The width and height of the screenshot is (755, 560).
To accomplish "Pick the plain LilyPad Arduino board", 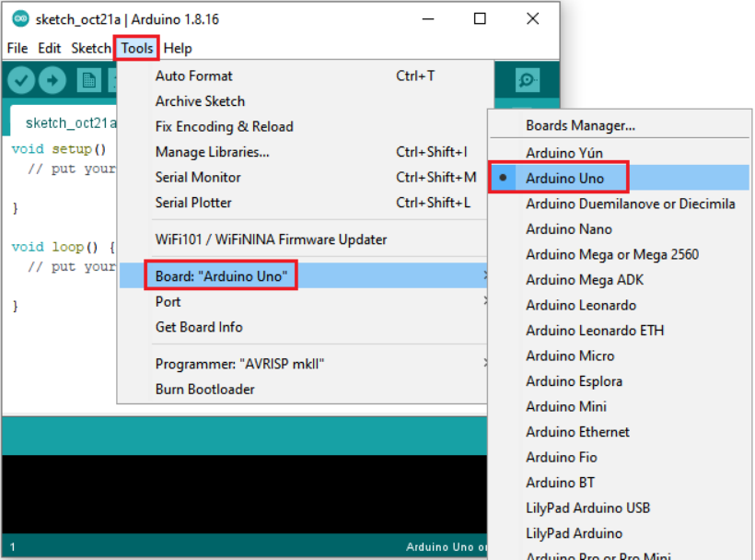I will coord(620,533).
